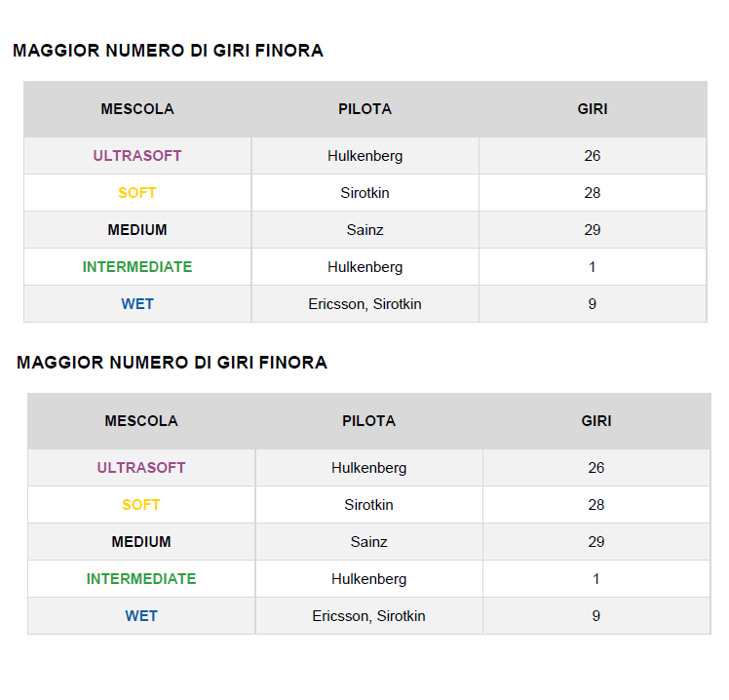This screenshot has height=700, width=729.
Task: Click the PILOTA header in the first table
Action: point(364,109)
